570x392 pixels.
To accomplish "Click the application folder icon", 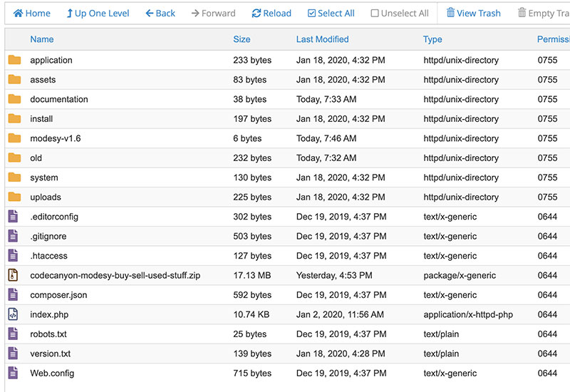I will (14, 61).
